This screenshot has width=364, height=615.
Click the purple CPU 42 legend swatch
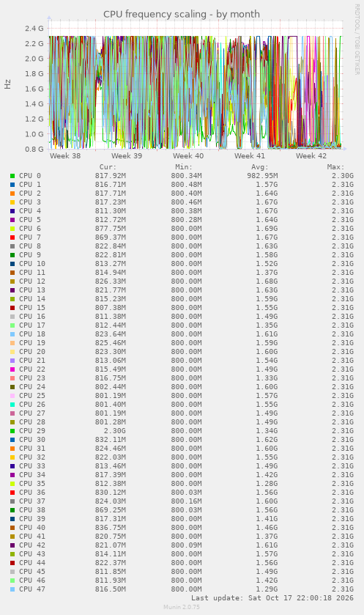pos(12,545)
